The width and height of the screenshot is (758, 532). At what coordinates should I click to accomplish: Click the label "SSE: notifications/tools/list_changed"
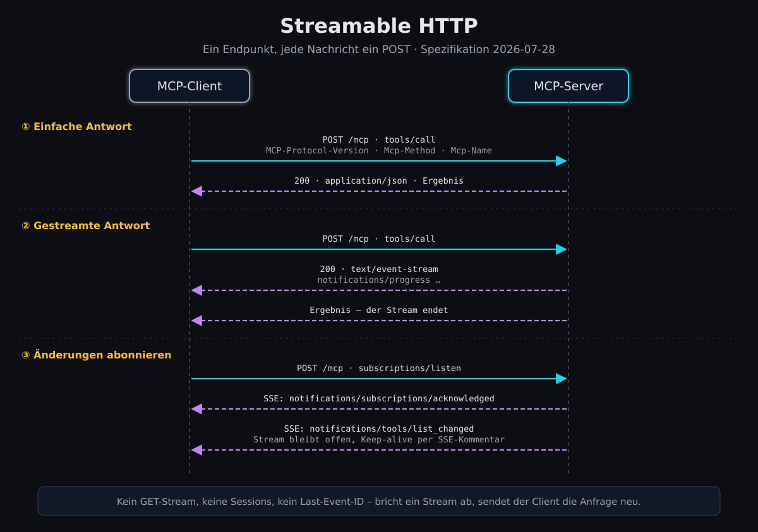click(379, 429)
